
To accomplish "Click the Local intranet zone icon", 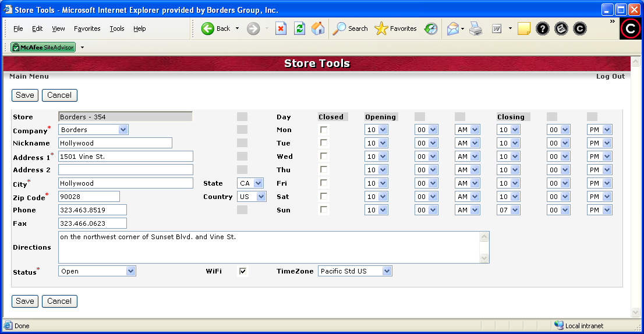I will [558, 325].
